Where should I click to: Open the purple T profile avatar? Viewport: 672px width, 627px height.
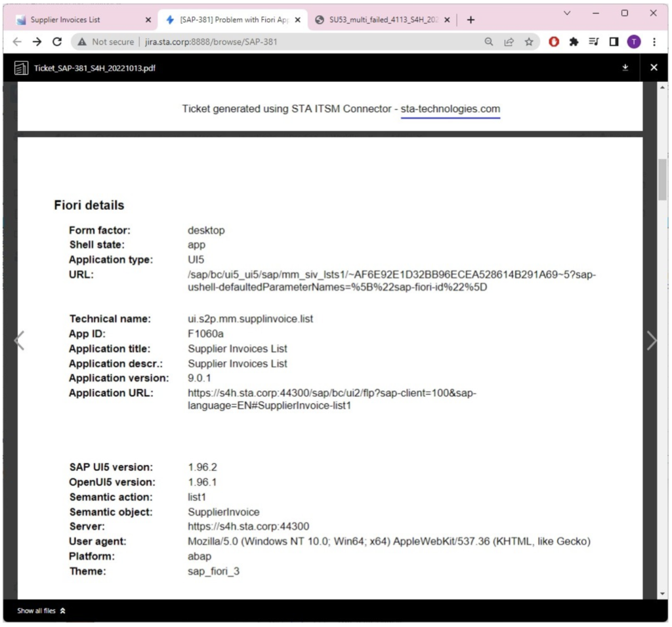click(634, 41)
